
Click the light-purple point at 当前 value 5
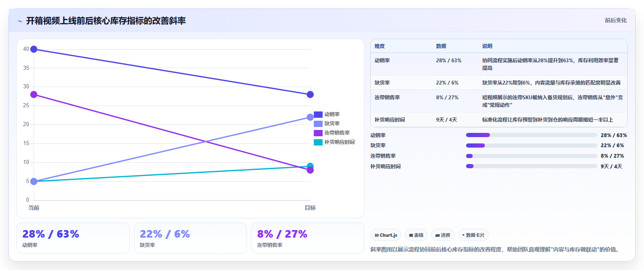click(34, 181)
